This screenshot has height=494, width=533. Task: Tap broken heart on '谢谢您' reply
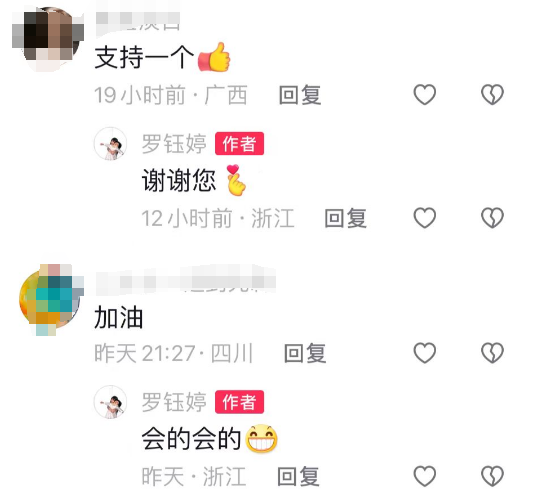point(492,218)
